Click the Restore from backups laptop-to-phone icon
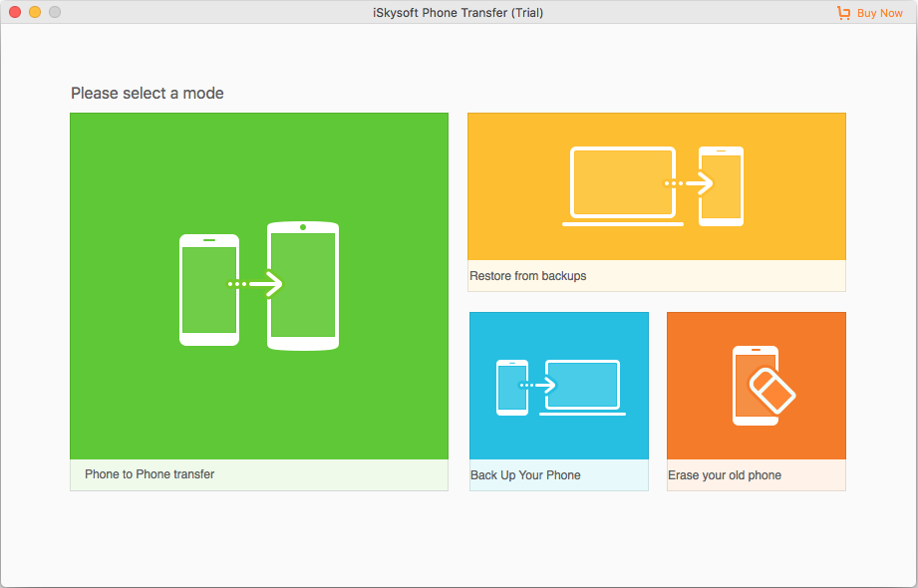This screenshot has height=588, width=918. (x=653, y=186)
